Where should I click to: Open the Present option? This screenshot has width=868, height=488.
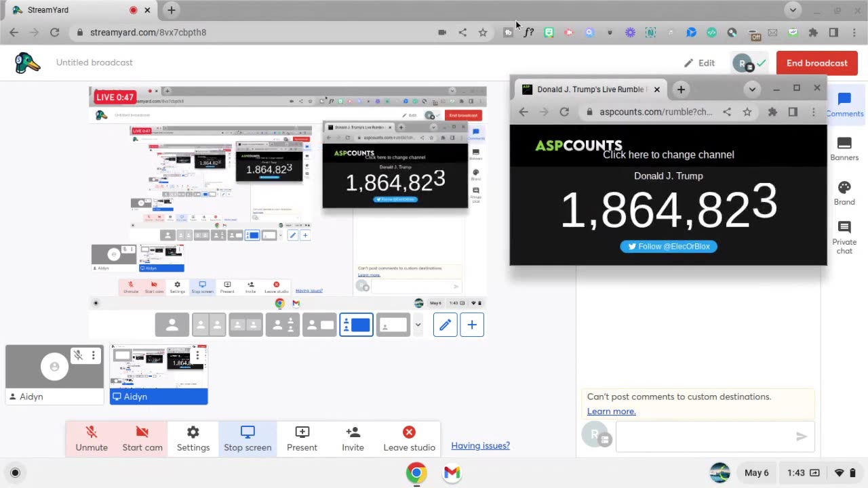pyautogui.click(x=302, y=439)
